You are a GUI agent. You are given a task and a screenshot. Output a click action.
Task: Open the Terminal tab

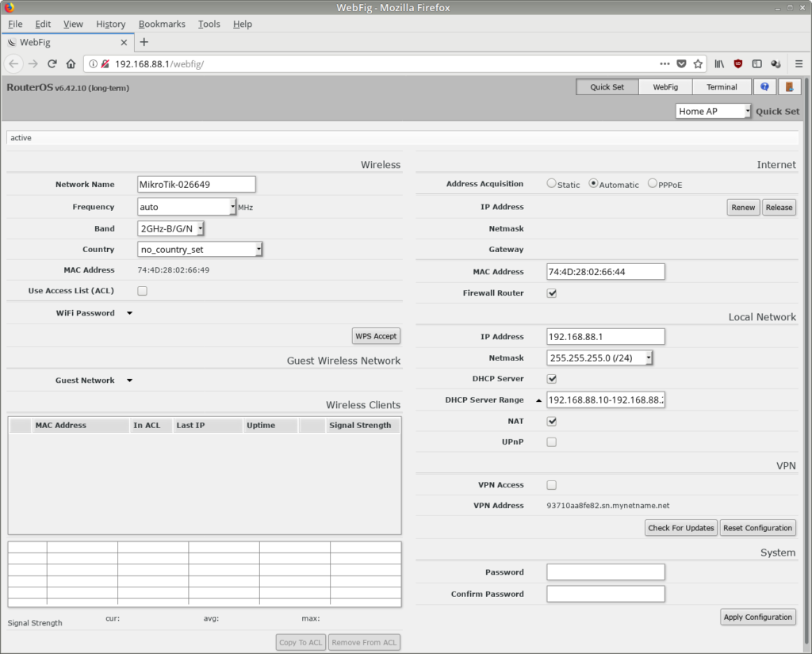(x=722, y=87)
